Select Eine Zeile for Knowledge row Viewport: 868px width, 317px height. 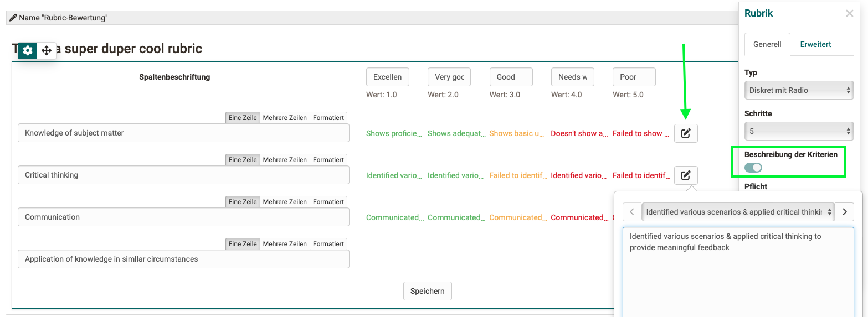coord(243,118)
